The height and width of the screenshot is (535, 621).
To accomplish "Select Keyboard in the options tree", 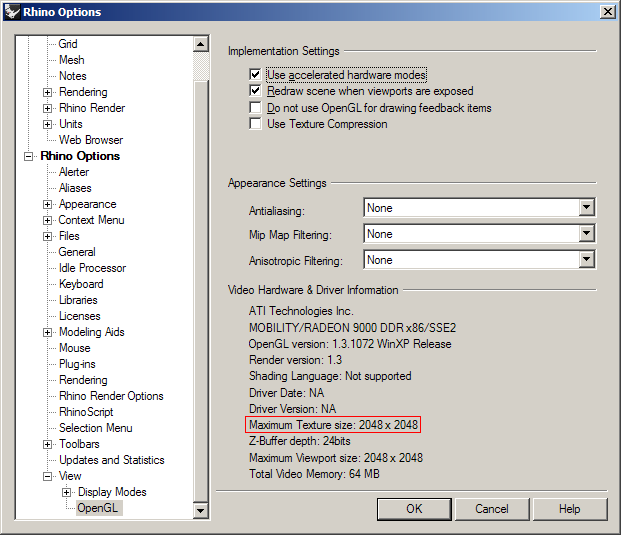I will point(80,284).
